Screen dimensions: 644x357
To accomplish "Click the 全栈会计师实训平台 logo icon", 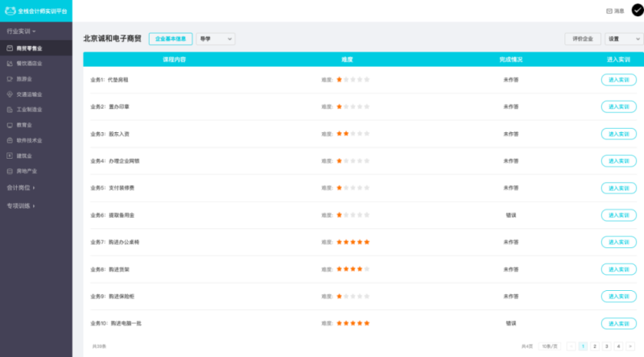I will click(x=10, y=11).
